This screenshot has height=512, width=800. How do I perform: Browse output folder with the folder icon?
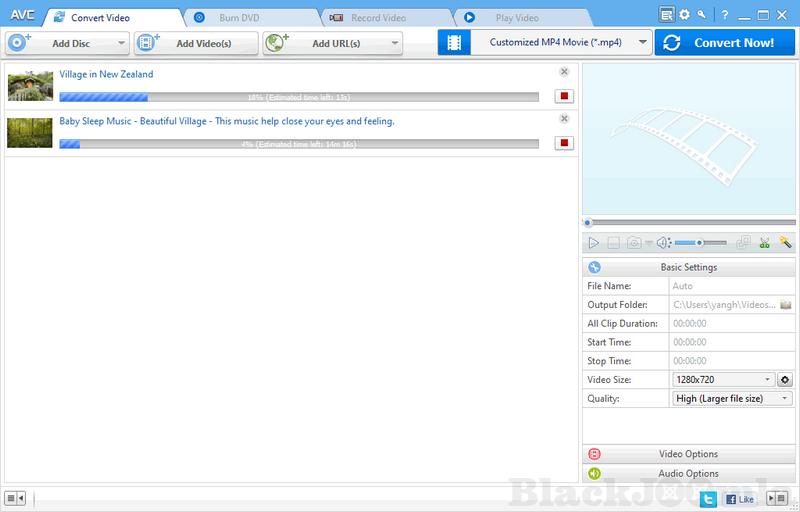(x=787, y=304)
